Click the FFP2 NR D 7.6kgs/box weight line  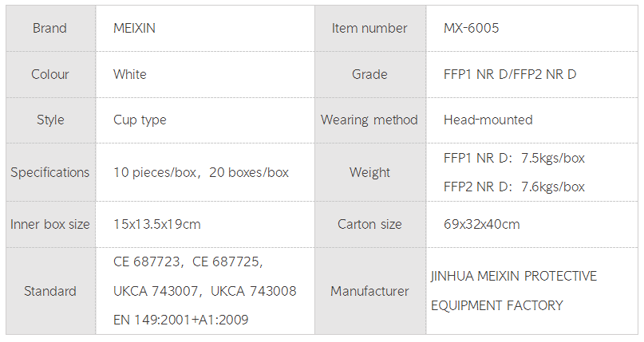coord(514,187)
